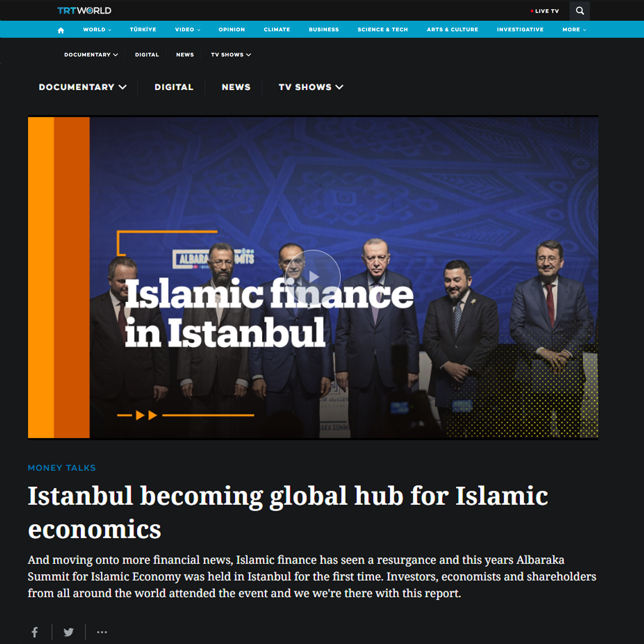Expand the large Documentary dropdown
Screen dimensions: 644x644
[x=83, y=87]
